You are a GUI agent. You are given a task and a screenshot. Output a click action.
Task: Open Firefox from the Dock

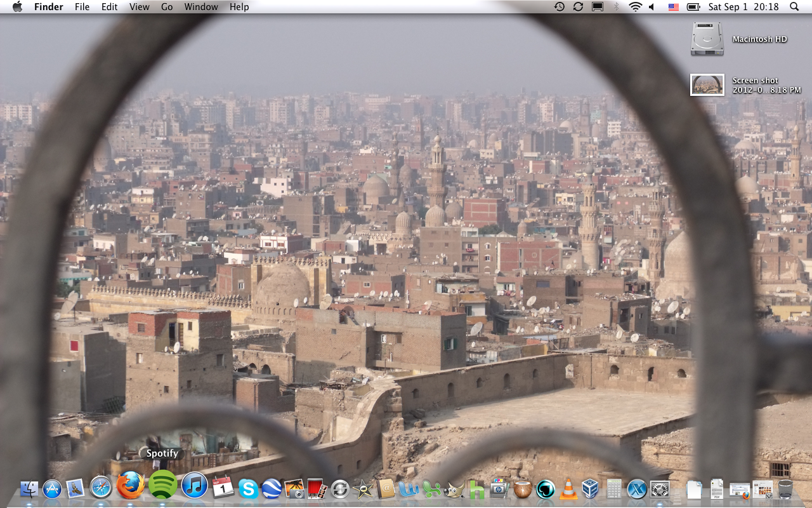(x=131, y=485)
